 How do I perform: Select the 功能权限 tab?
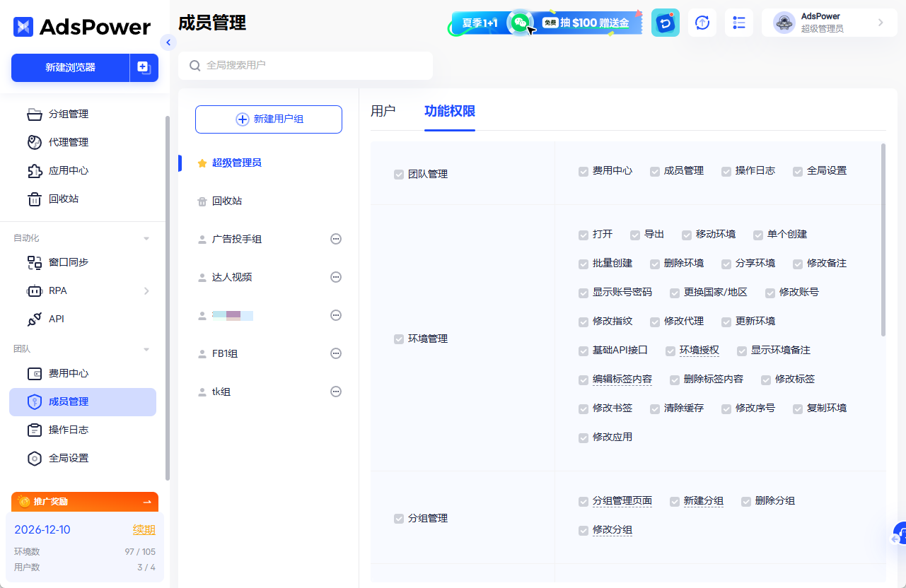click(450, 111)
